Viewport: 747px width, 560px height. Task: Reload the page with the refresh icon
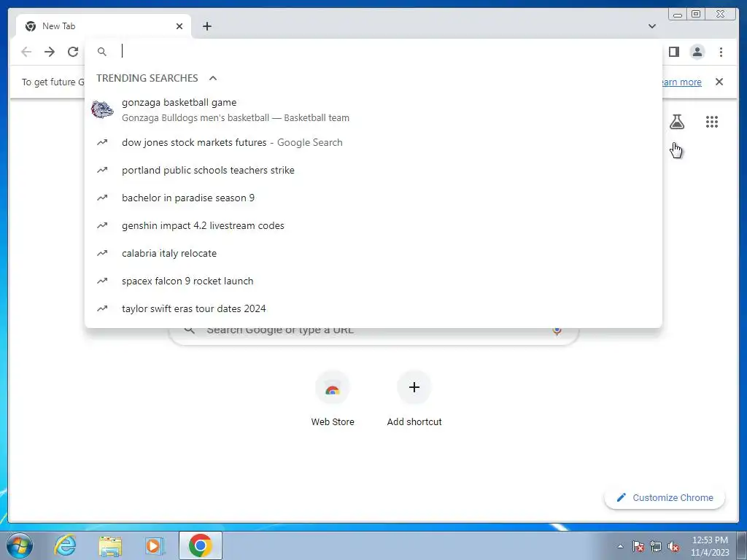coord(73,52)
